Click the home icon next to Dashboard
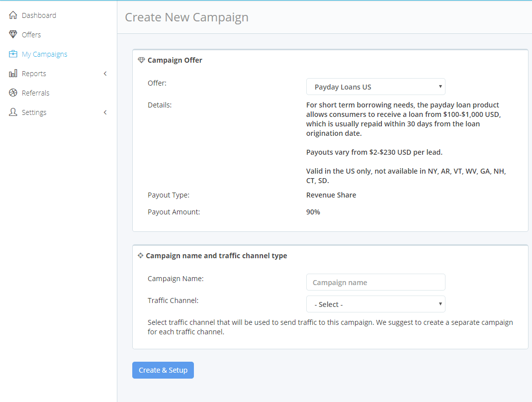 (12, 15)
